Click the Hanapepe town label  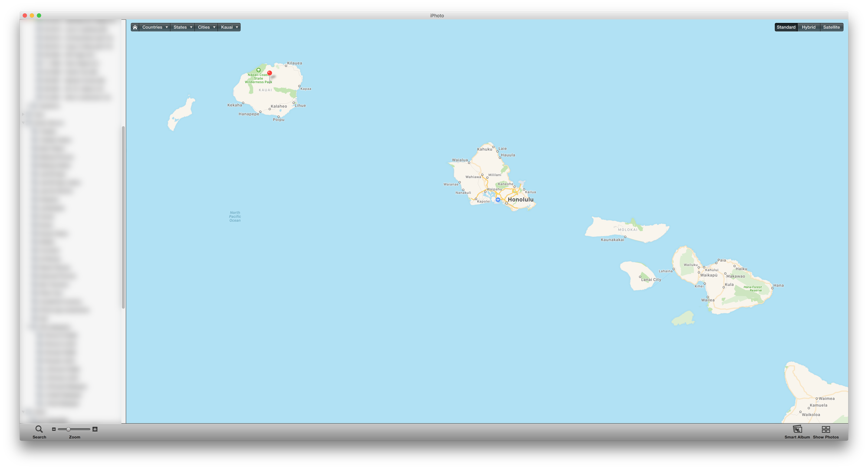pos(249,114)
